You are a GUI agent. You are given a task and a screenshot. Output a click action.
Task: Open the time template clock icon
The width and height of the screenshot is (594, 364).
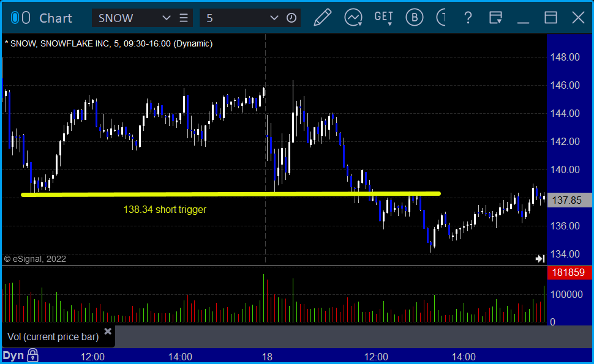291,18
